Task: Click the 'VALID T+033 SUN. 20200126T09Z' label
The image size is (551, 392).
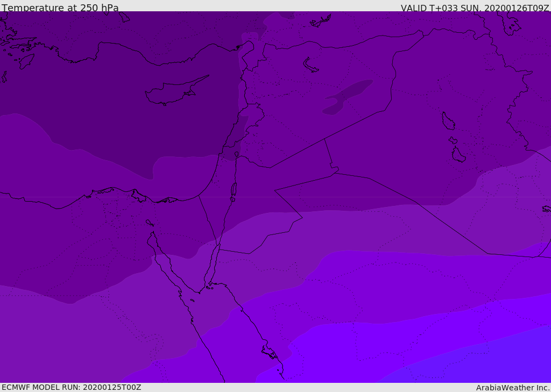Action: pyautogui.click(x=475, y=8)
